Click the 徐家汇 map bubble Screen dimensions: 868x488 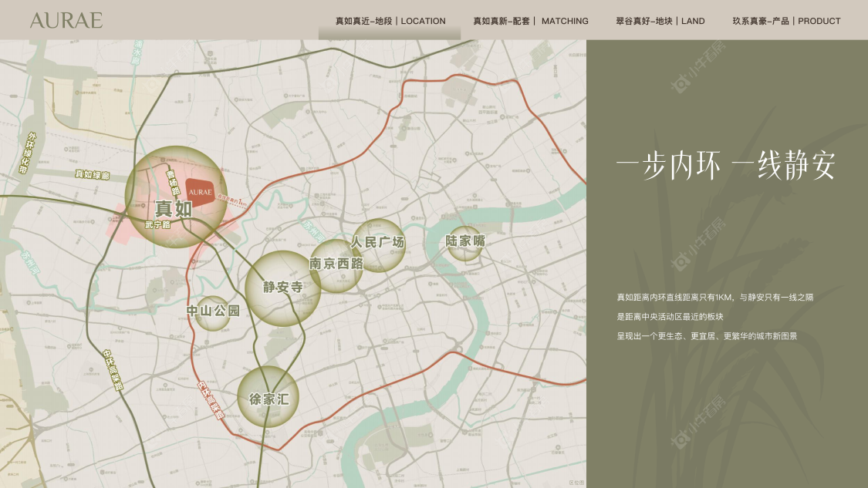(x=269, y=399)
